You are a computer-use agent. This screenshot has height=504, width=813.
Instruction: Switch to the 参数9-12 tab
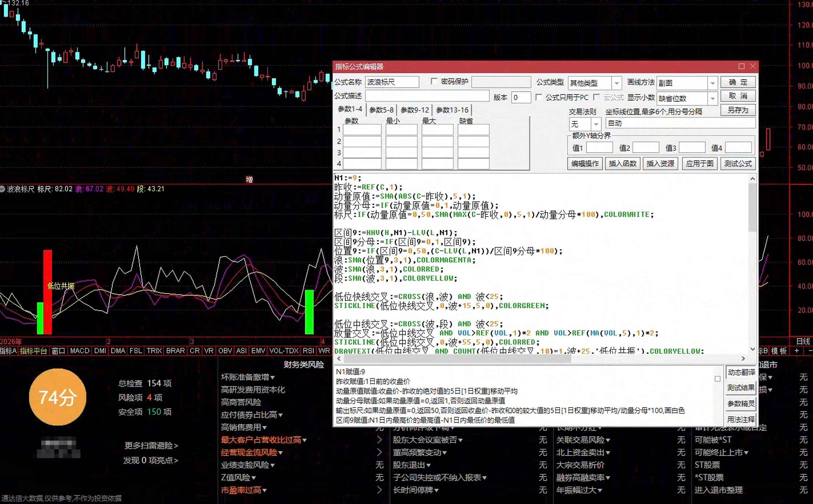click(x=414, y=110)
